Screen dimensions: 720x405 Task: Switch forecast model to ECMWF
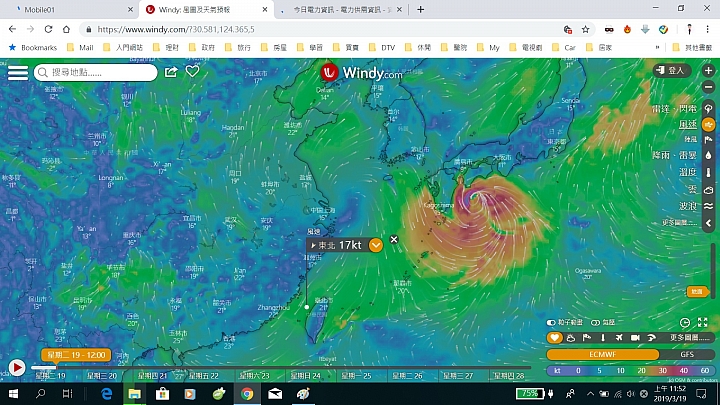[602, 354]
